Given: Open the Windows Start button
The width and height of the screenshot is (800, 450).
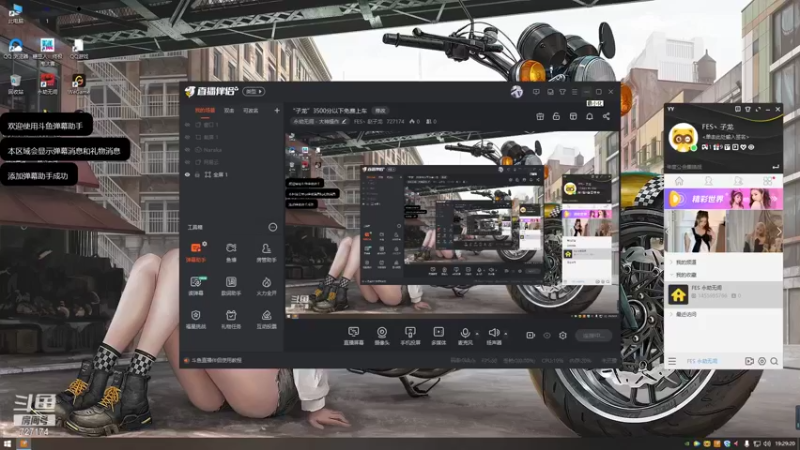Looking at the screenshot, I should [7, 444].
